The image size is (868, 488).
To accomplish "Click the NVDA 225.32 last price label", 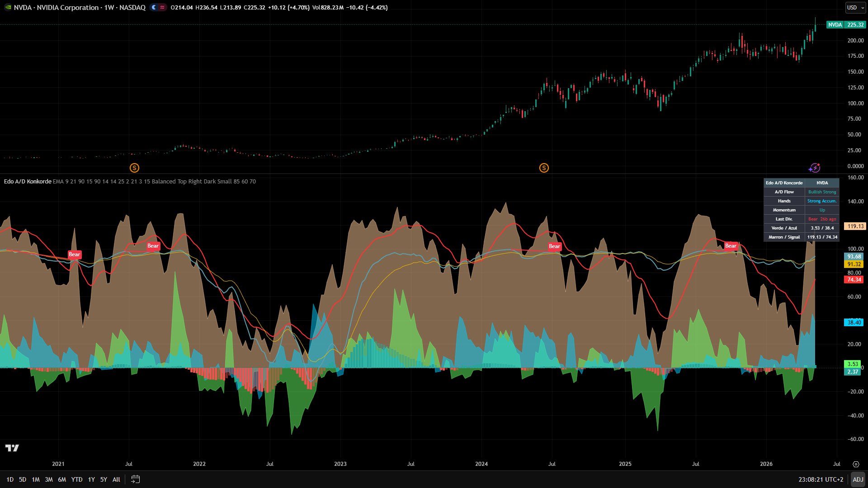I will pyautogui.click(x=846, y=25).
